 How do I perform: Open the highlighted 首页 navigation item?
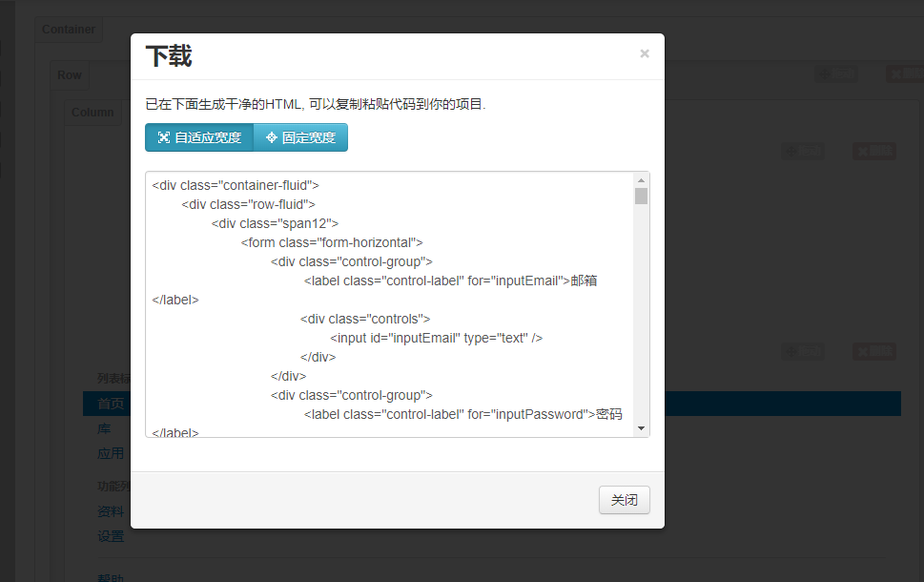pos(111,404)
